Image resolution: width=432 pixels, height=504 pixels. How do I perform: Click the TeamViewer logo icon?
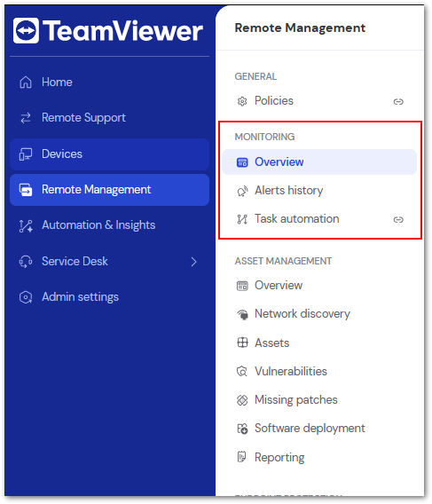click(26, 30)
